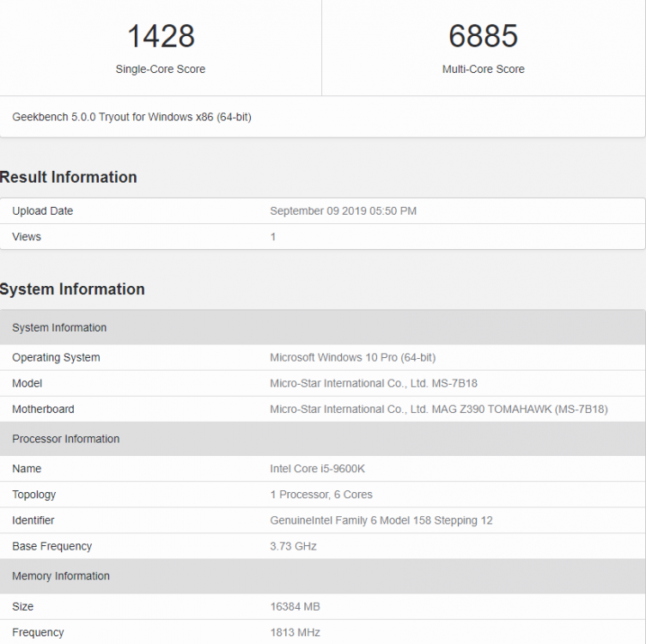Click the 6885 multi-core score value
Screen dimensions: 646x644
pyautogui.click(x=483, y=36)
